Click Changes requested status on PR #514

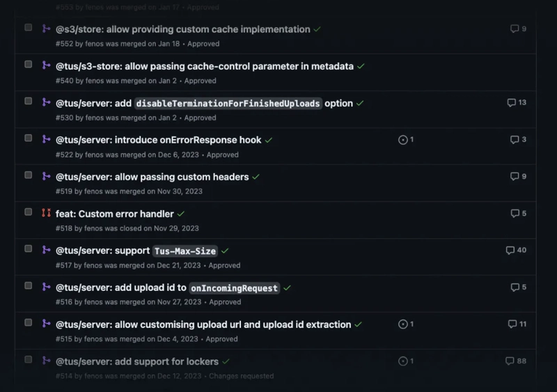(241, 376)
